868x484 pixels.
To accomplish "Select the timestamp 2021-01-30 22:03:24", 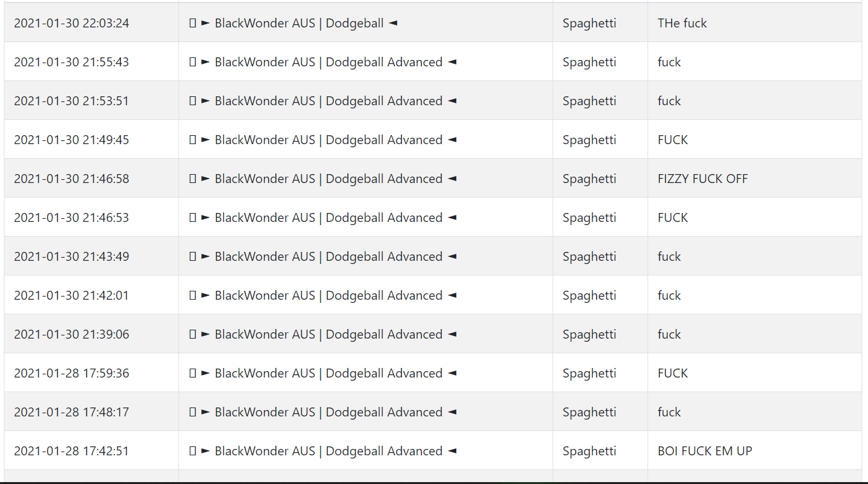I will (x=71, y=23).
